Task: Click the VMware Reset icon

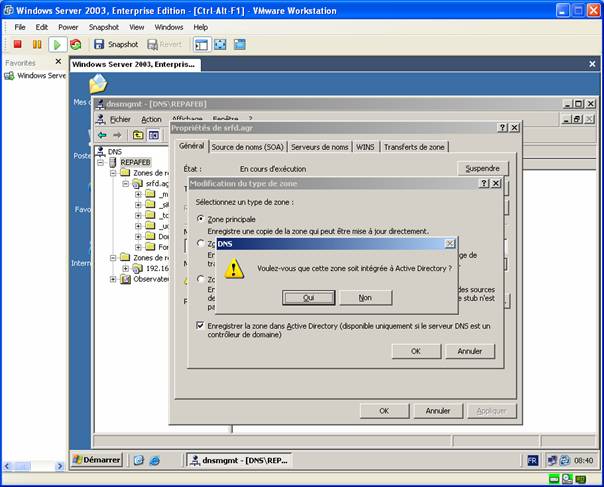Action: pyautogui.click(x=76, y=44)
